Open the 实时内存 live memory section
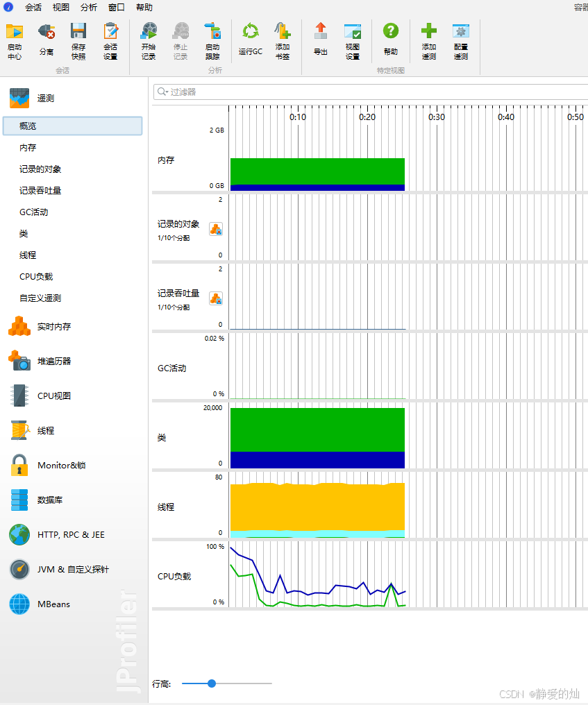The height and width of the screenshot is (705, 588). pos(40,326)
